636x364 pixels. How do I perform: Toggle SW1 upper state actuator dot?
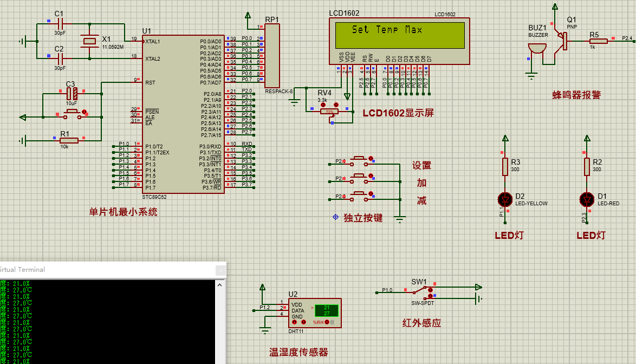click(431, 290)
